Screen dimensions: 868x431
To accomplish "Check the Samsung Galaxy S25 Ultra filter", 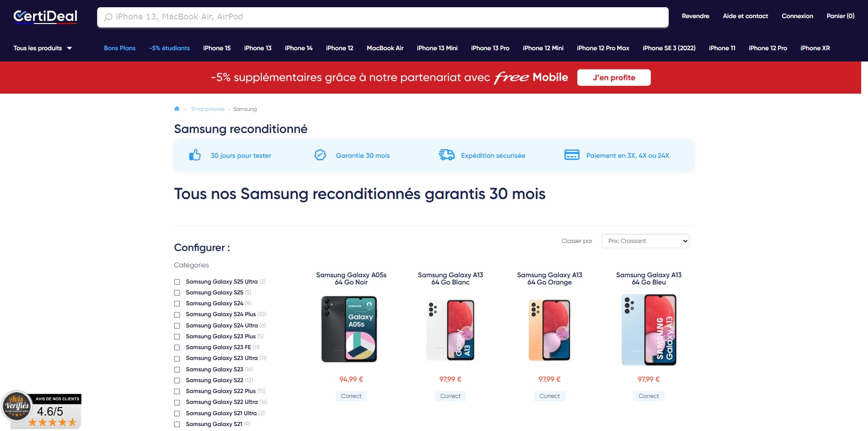I will click(x=177, y=282).
